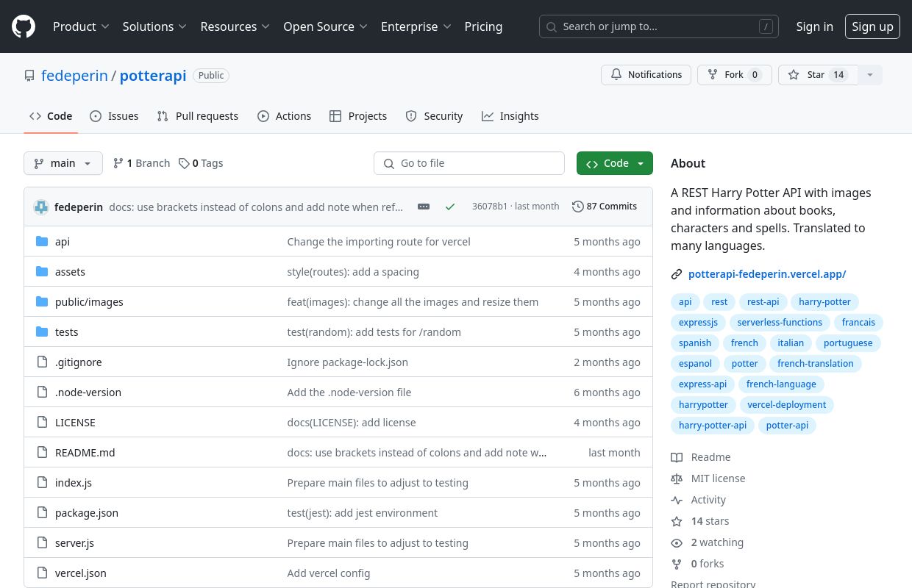Screen dimensions: 912x588
Task: Click the history clock icon by 87 Commits
Action: click(x=578, y=207)
